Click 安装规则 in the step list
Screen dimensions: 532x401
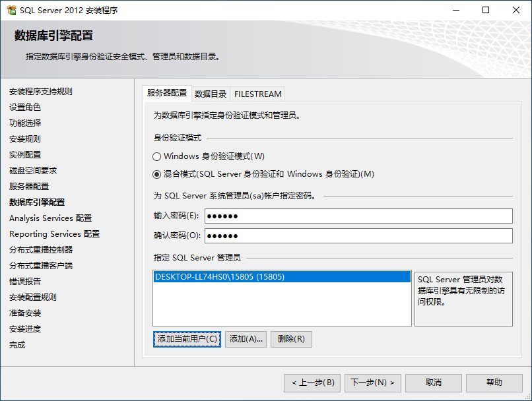(x=25, y=139)
